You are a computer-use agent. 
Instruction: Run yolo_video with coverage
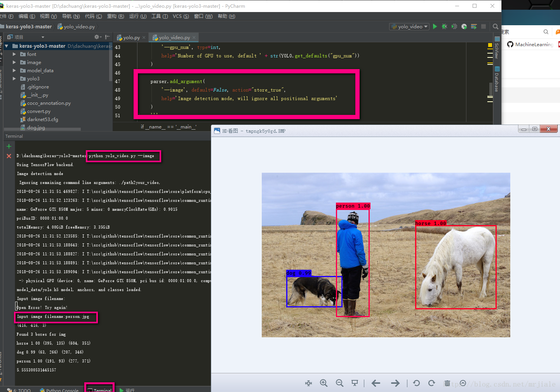[x=454, y=26]
